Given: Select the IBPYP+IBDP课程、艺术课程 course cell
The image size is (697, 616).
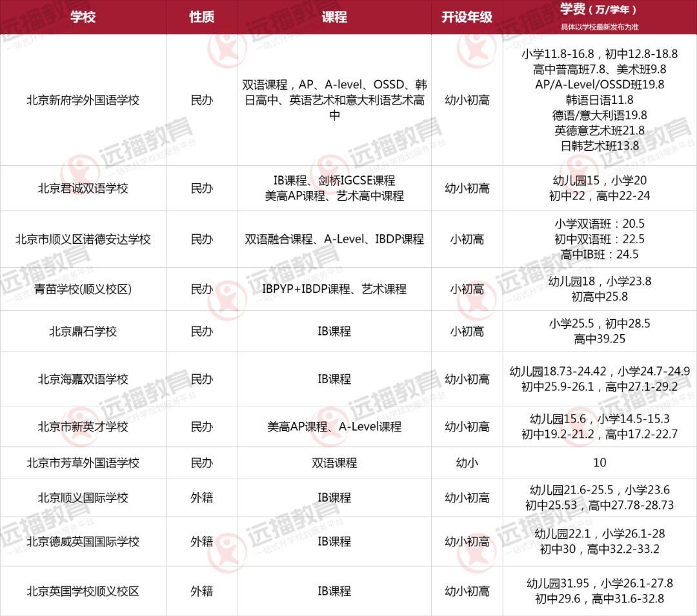Looking at the screenshot, I should coord(334,289).
